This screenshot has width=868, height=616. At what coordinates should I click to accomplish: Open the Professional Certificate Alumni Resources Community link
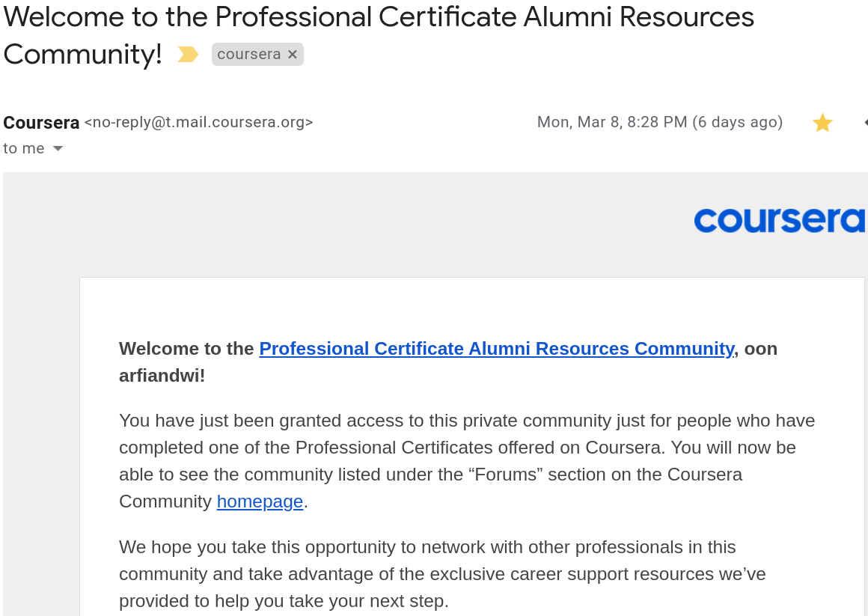tap(496, 348)
